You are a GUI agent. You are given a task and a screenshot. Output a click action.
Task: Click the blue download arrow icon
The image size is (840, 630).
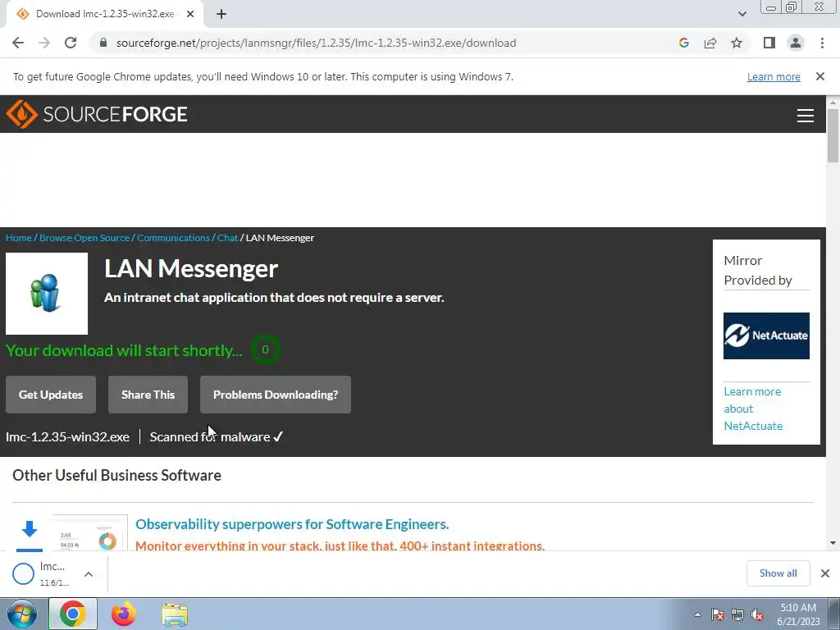pos(30,529)
